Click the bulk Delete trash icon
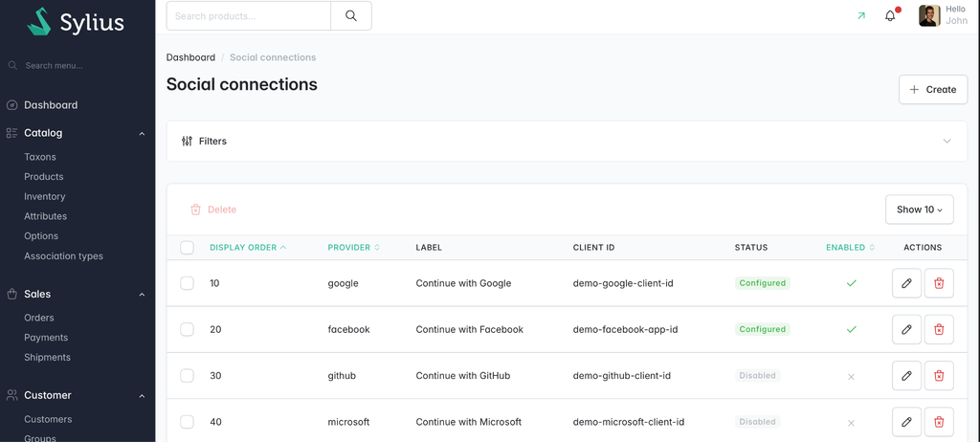This screenshot has width=980, height=442. [195, 210]
